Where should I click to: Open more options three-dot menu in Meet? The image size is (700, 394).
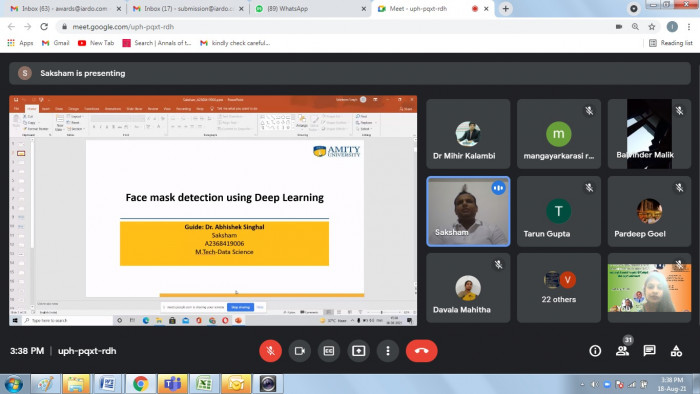[x=388, y=351]
